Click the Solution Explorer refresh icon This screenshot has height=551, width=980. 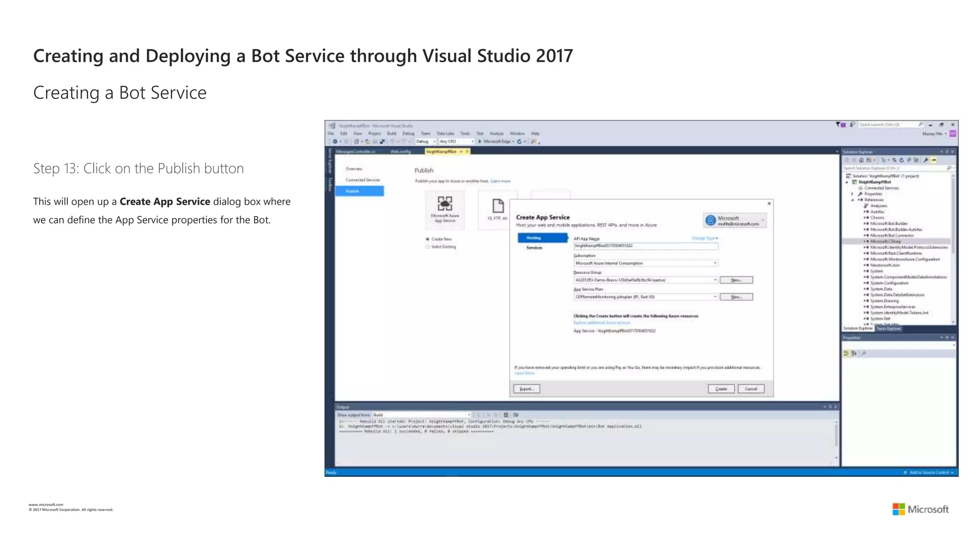tap(902, 160)
